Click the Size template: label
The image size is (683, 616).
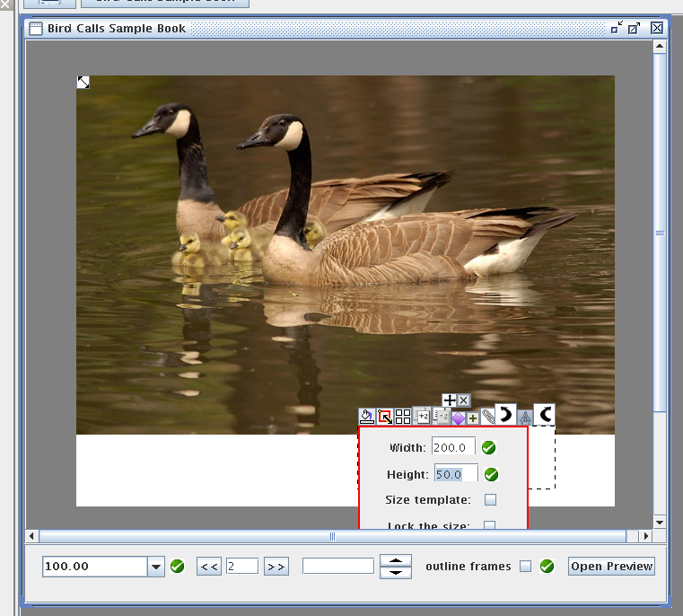(x=428, y=500)
